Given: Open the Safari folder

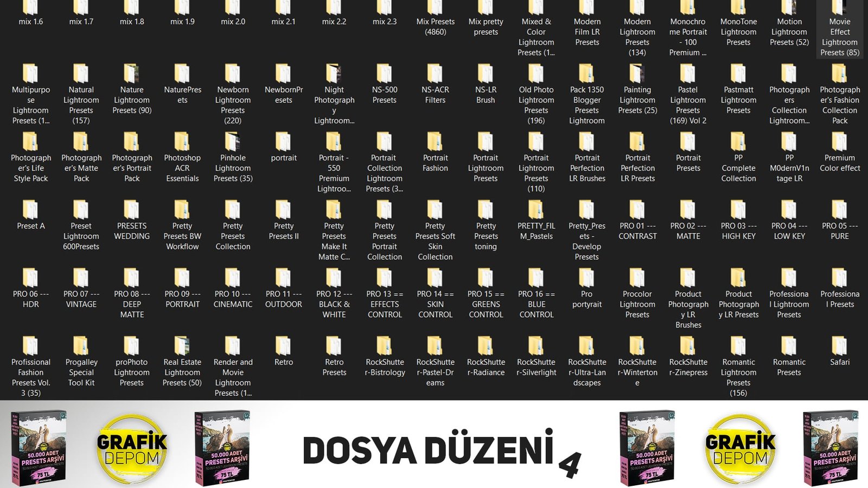Looking at the screenshot, I should click(x=840, y=351).
